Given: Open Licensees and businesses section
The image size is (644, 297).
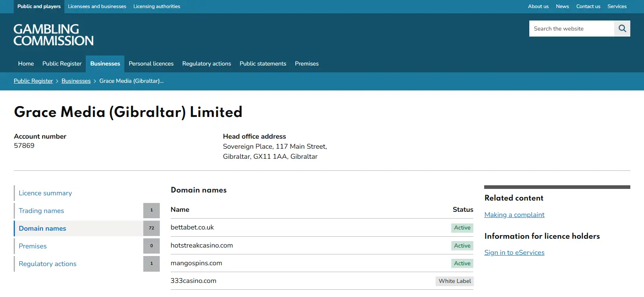Looking at the screenshot, I should click(97, 6).
